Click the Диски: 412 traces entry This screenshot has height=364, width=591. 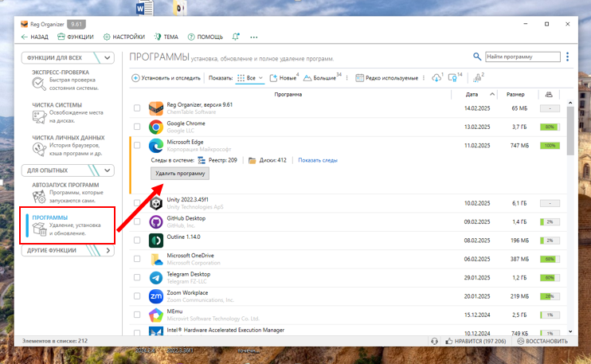coord(268,160)
